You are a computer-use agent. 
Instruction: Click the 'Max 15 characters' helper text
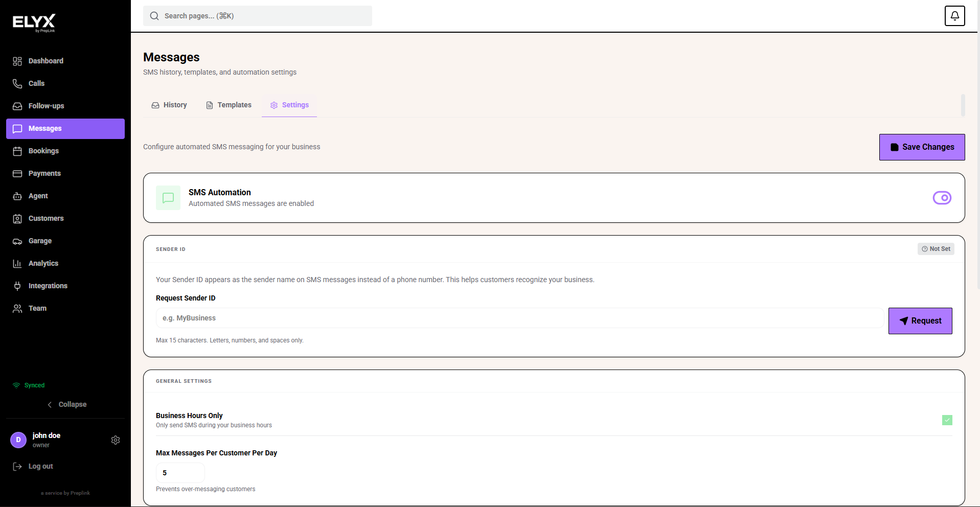pos(230,340)
